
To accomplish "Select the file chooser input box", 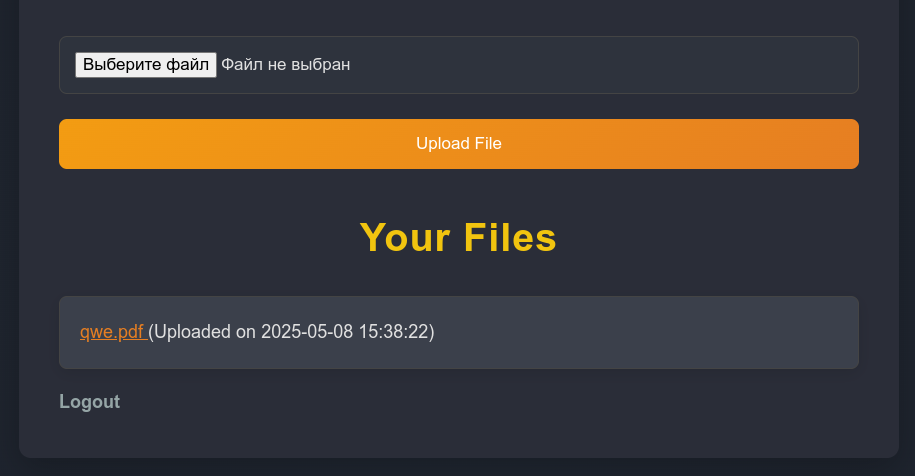I will click(x=459, y=65).
